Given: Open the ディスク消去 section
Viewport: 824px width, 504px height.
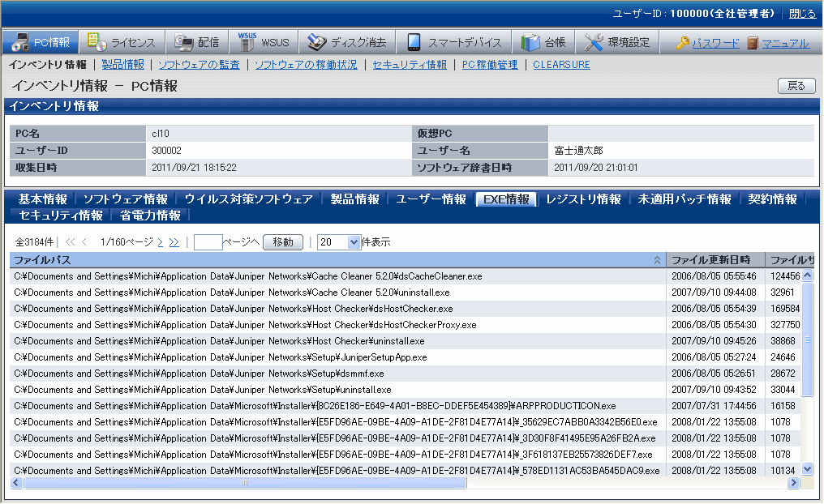Looking at the screenshot, I should 347,42.
